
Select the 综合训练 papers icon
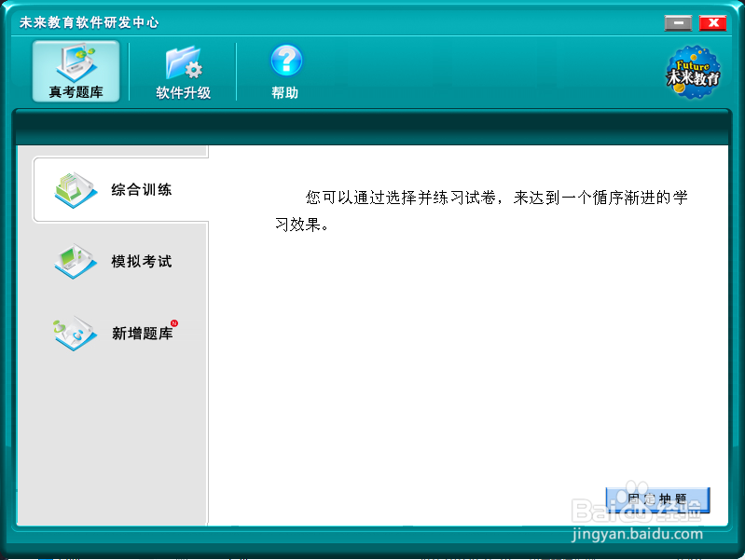pyautogui.click(x=76, y=190)
